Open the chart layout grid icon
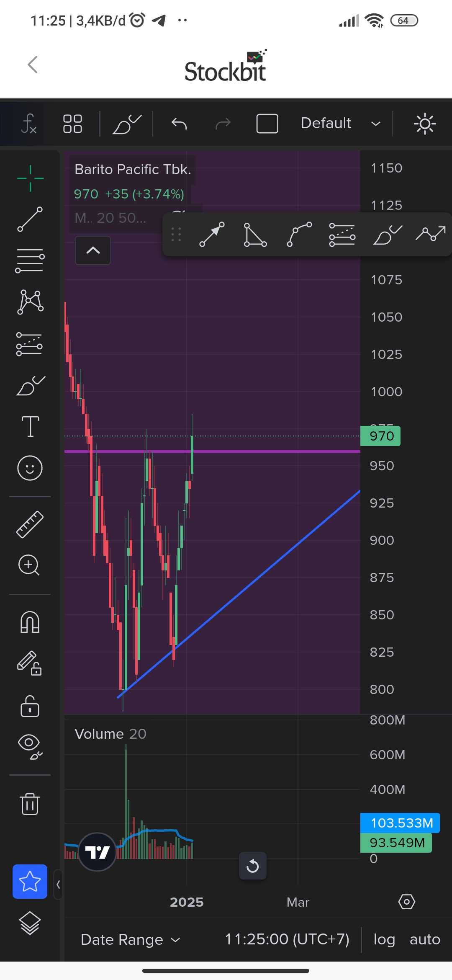 [x=72, y=124]
